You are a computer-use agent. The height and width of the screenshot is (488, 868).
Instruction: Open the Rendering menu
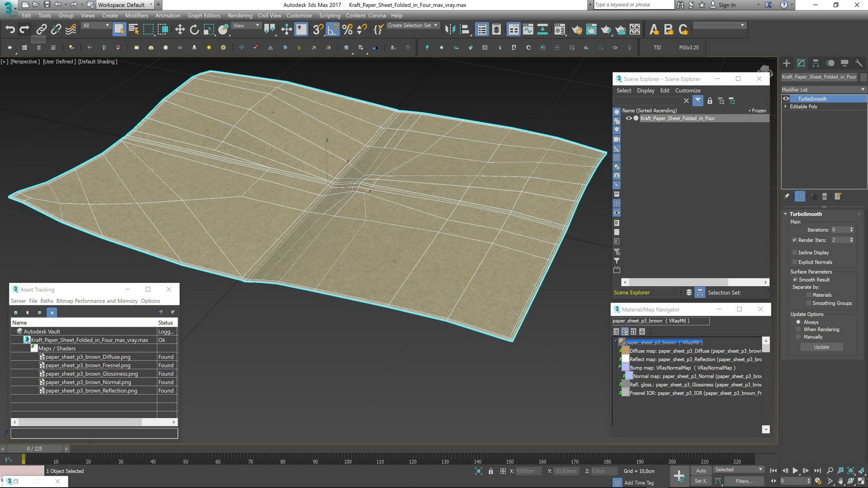click(x=240, y=15)
